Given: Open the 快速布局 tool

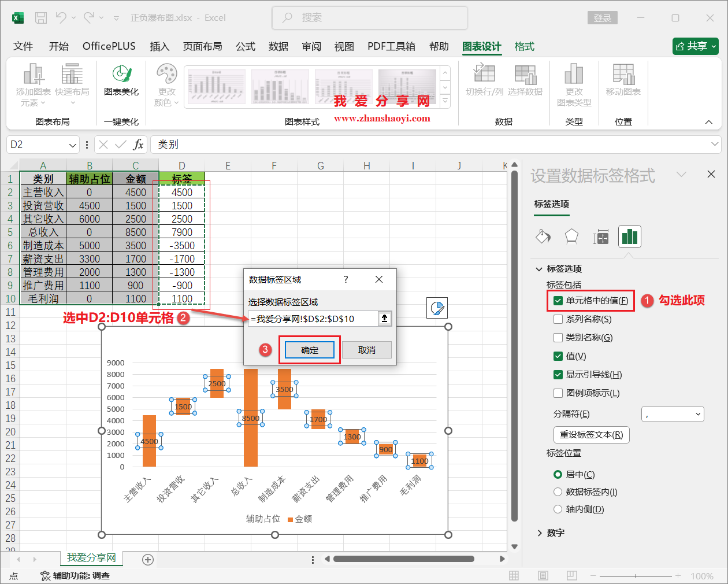Looking at the screenshot, I should click(x=72, y=86).
